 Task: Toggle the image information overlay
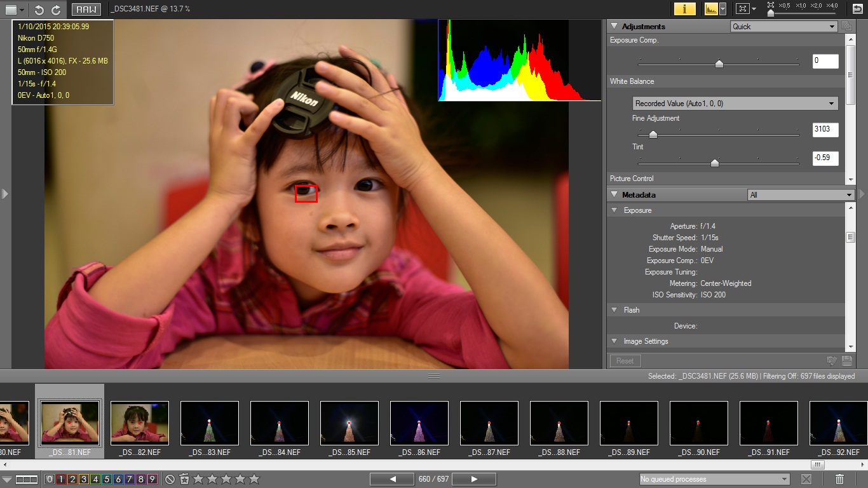click(x=684, y=9)
